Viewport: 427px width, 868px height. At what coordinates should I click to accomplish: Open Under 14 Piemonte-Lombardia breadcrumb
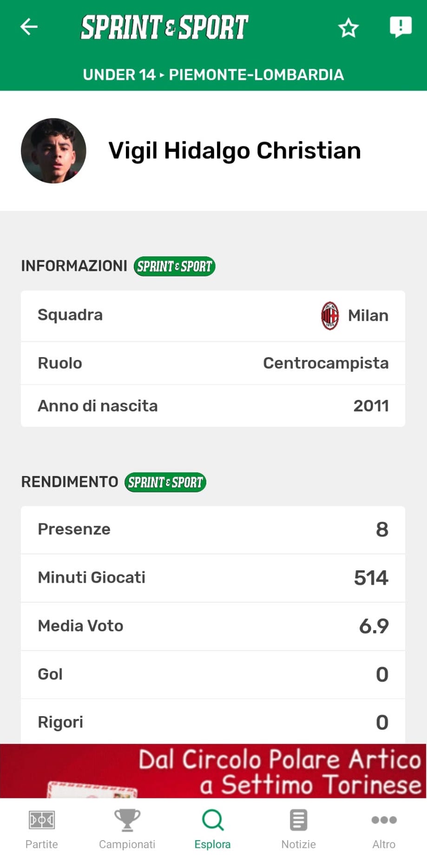tap(213, 75)
